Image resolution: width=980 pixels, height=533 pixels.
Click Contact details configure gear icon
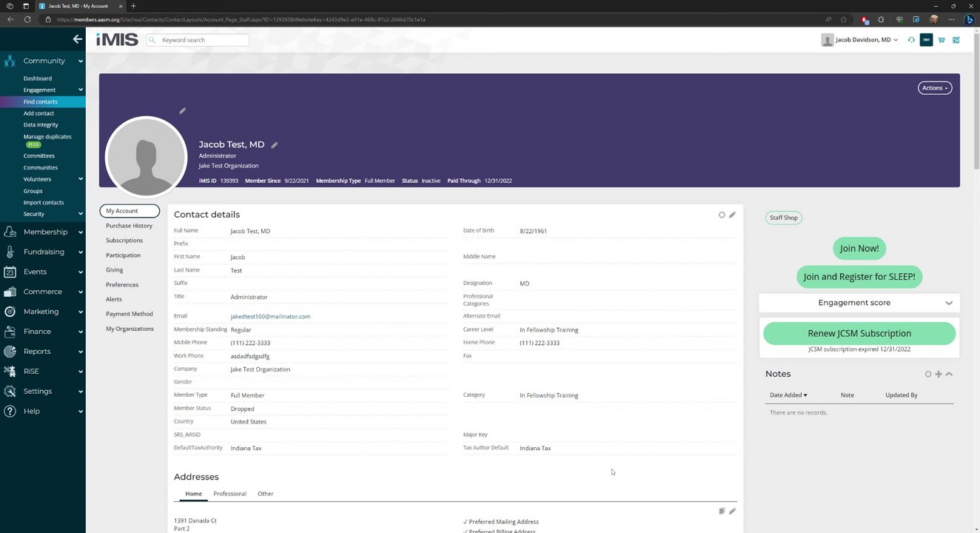click(x=722, y=215)
